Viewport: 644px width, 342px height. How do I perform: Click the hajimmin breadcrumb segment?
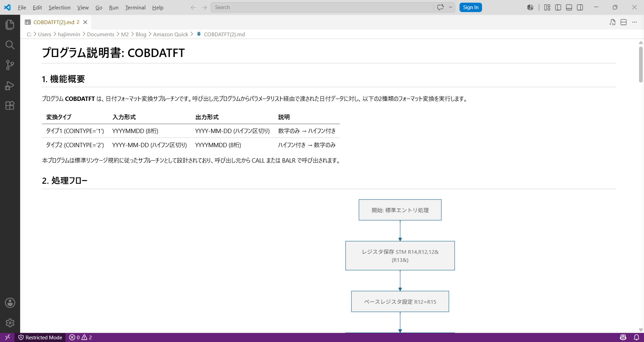(x=69, y=34)
